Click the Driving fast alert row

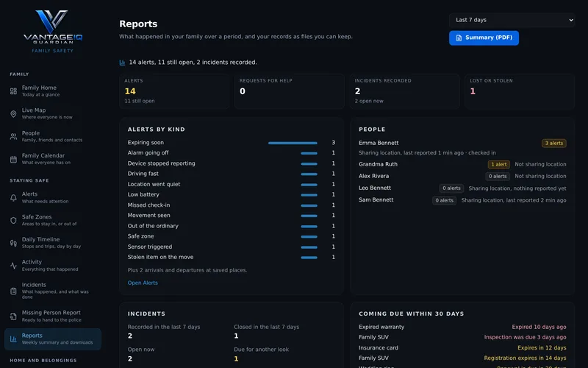click(232, 174)
